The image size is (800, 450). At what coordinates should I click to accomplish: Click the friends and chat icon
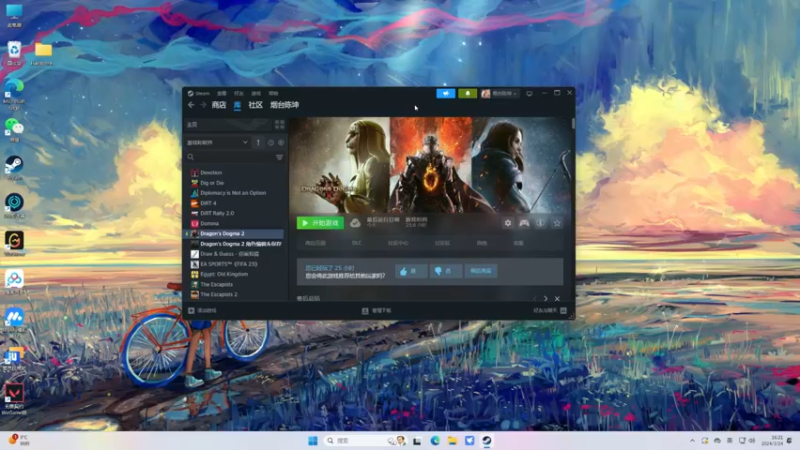(x=563, y=310)
